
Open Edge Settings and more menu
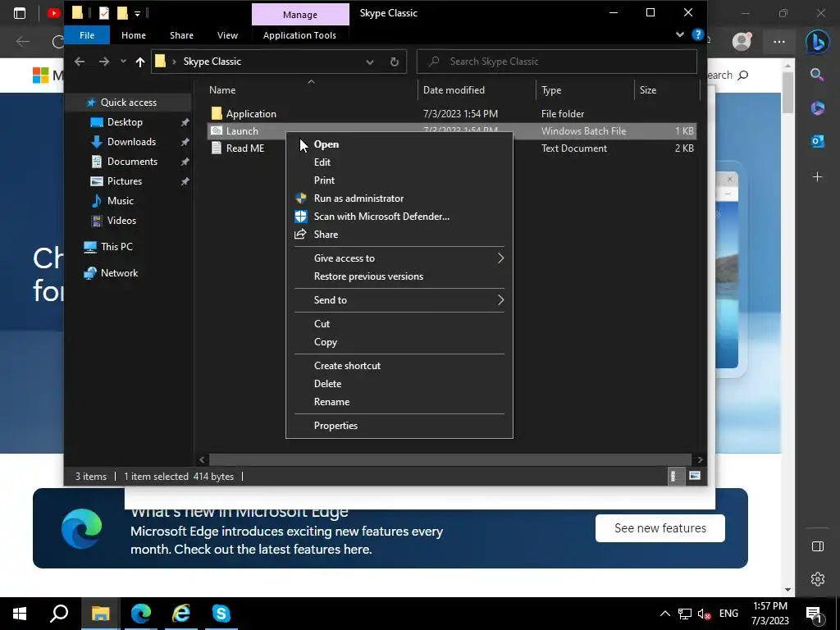[779, 42]
